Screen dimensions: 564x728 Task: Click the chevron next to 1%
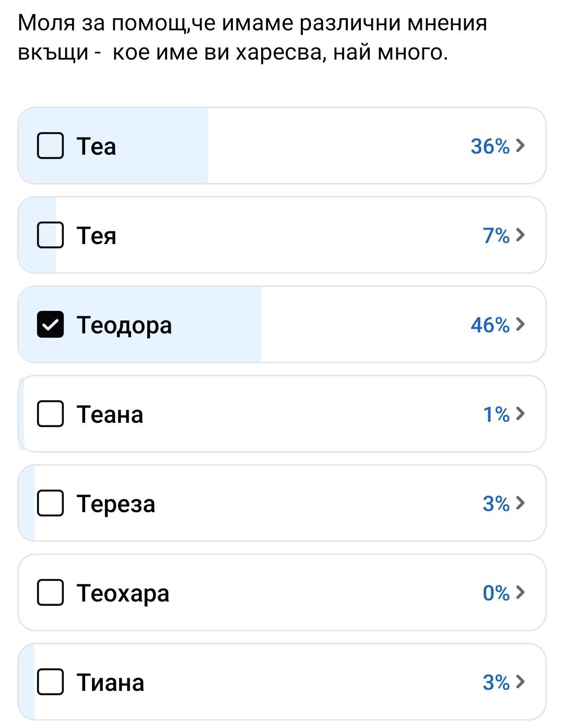click(x=520, y=414)
